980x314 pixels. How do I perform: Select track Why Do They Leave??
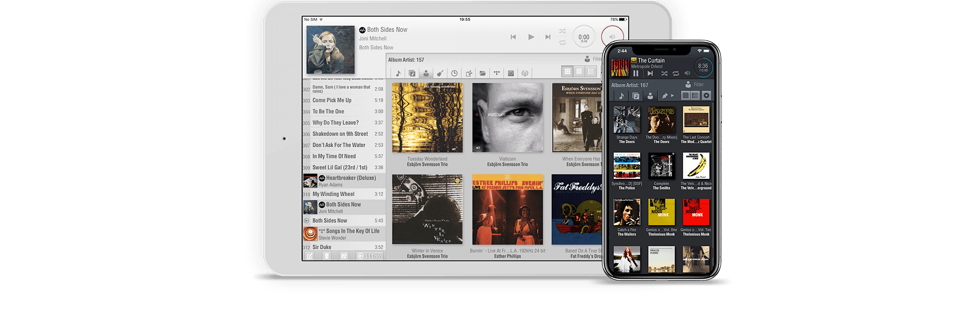coord(344,123)
